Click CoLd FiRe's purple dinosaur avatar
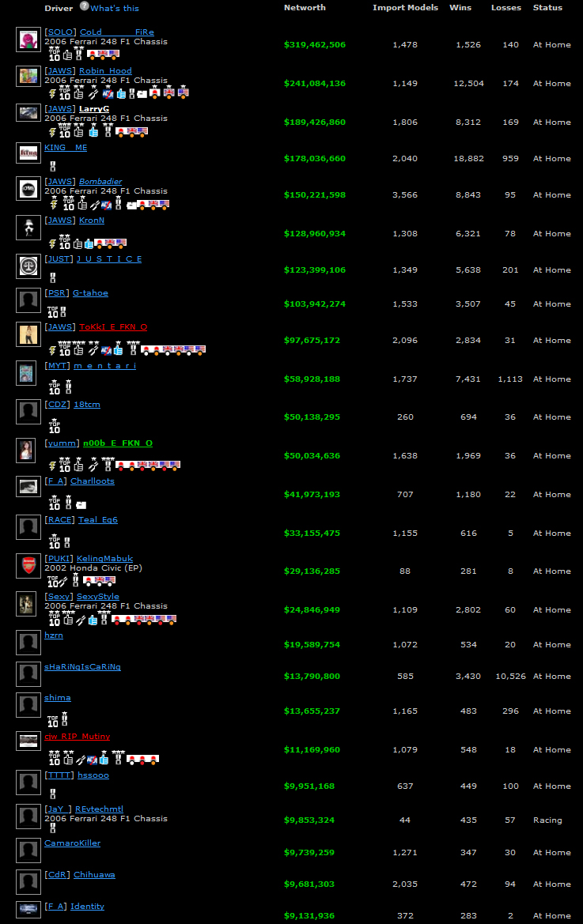 coord(28,40)
